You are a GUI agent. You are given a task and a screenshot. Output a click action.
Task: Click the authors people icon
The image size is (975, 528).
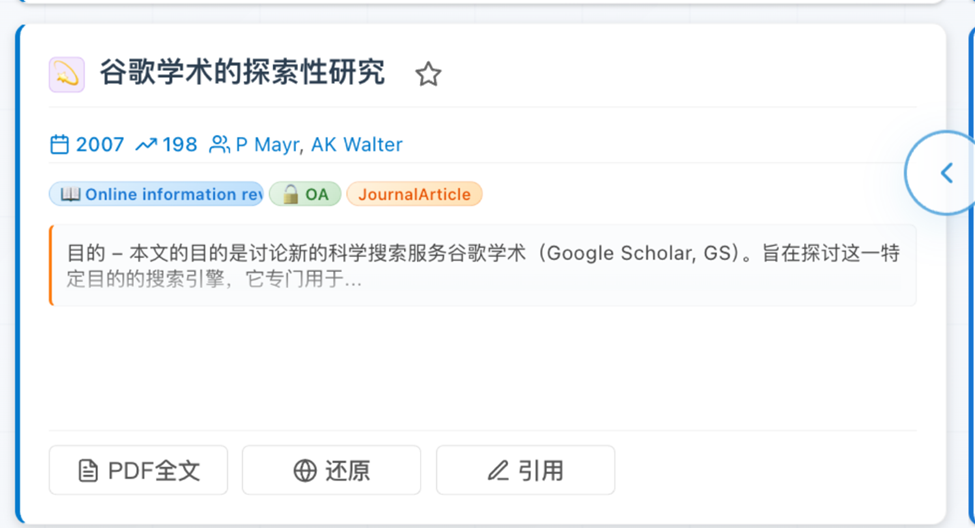(219, 145)
